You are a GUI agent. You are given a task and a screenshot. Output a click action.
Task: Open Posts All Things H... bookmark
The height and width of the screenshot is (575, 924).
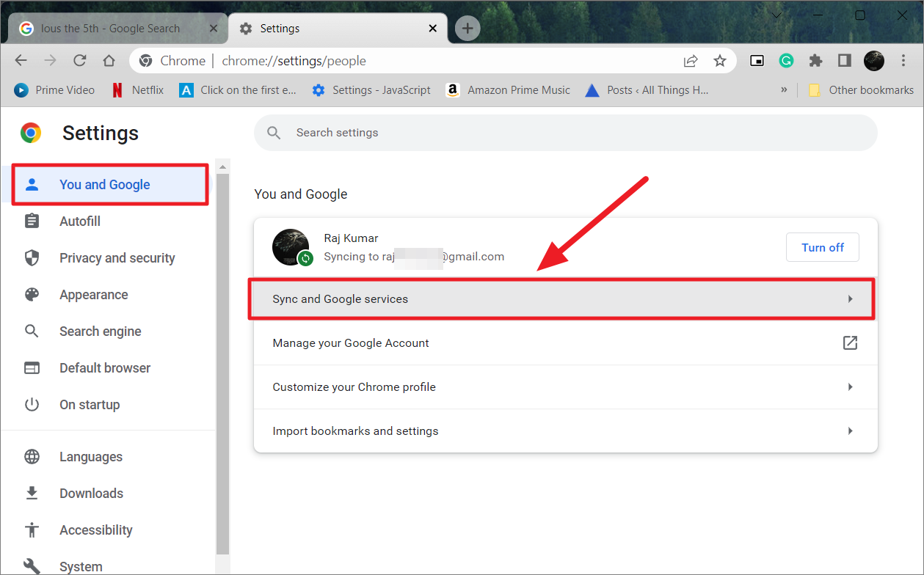tap(647, 90)
